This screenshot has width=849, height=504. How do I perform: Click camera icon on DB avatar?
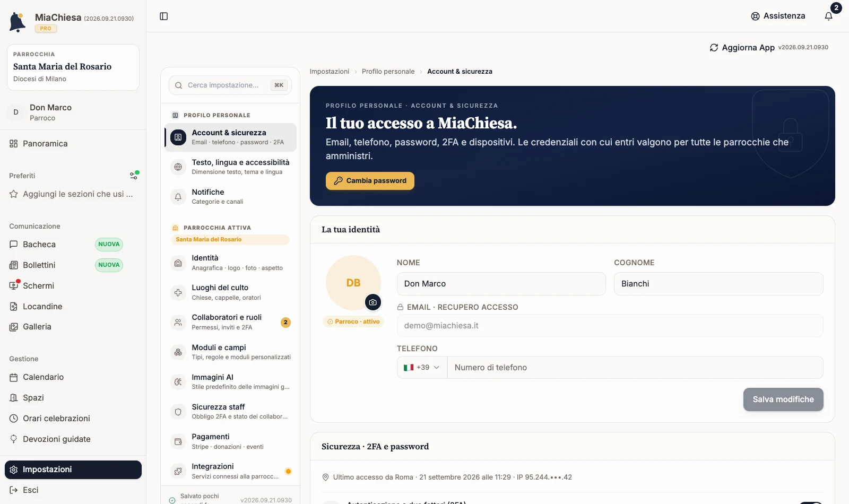click(373, 302)
